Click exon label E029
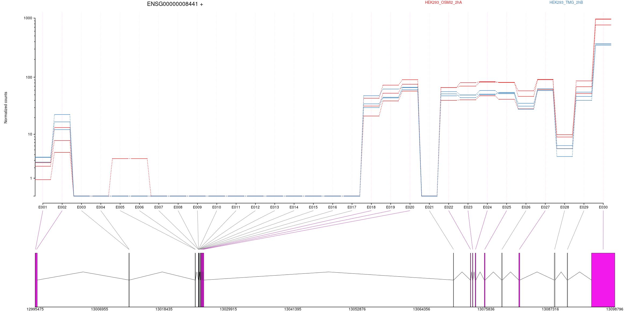 pos(584,207)
